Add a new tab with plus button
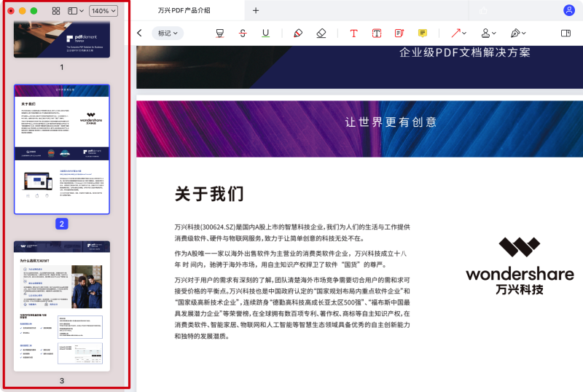Screen dimensions: 583x392 coord(256,10)
